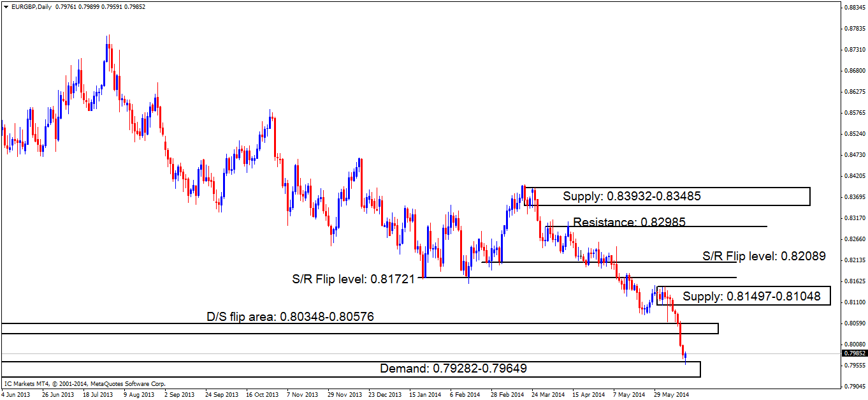Click price axis value 0.84730

click(x=854, y=155)
